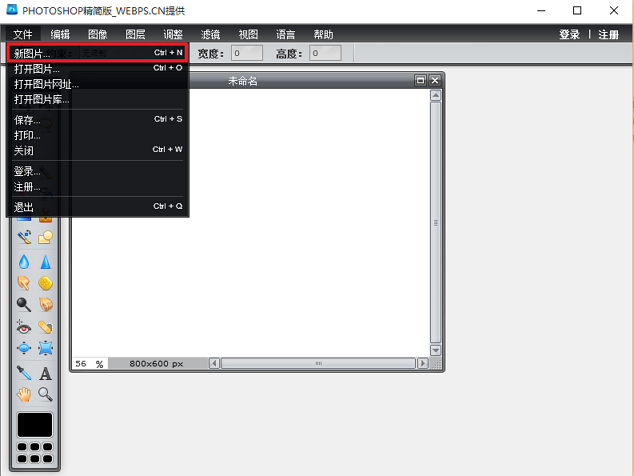
Task: Select the Pinch tool
Action: click(45, 348)
